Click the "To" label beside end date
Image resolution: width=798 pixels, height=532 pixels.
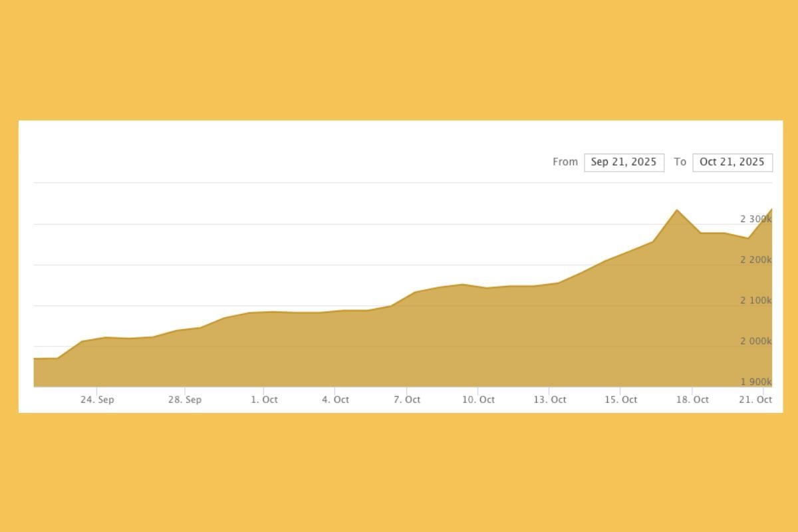click(680, 162)
